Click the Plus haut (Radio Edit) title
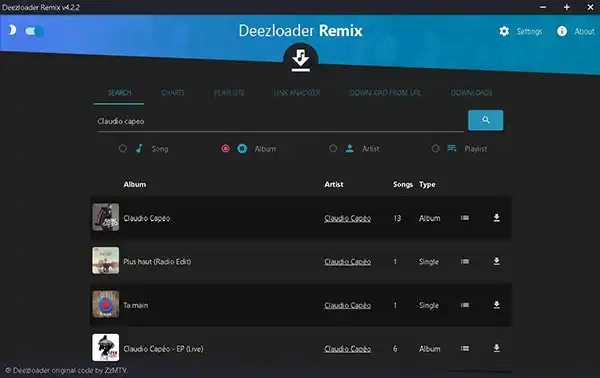This screenshot has width=600, height=378. pyautogui.click(x=157, y=262)
